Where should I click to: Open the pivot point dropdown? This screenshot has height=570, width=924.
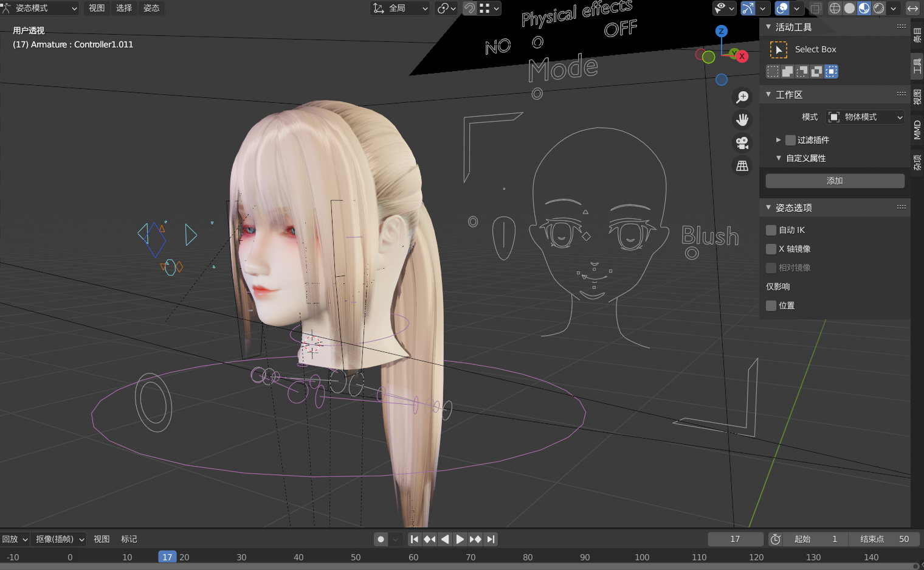point(447,8)
